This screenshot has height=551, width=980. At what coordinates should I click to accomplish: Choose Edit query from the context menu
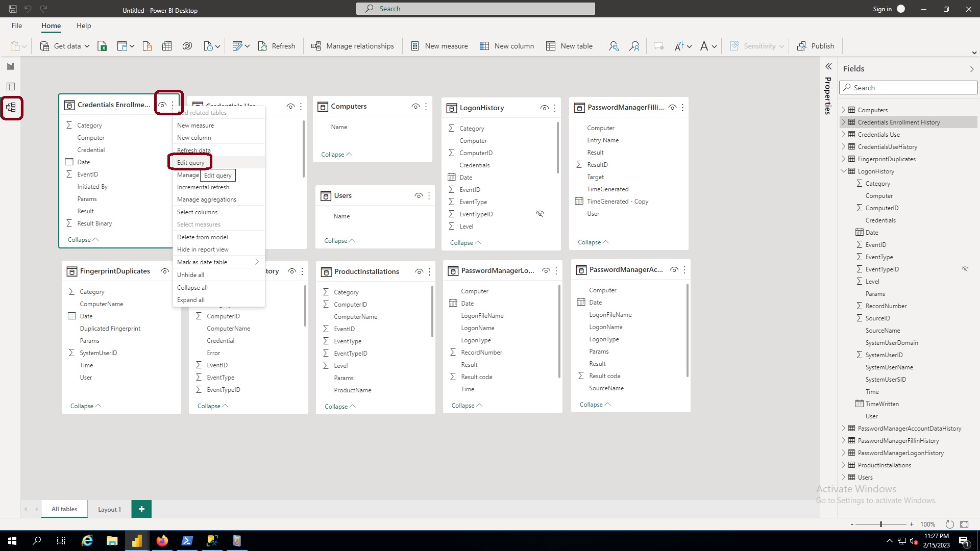(x=189, y=162)
